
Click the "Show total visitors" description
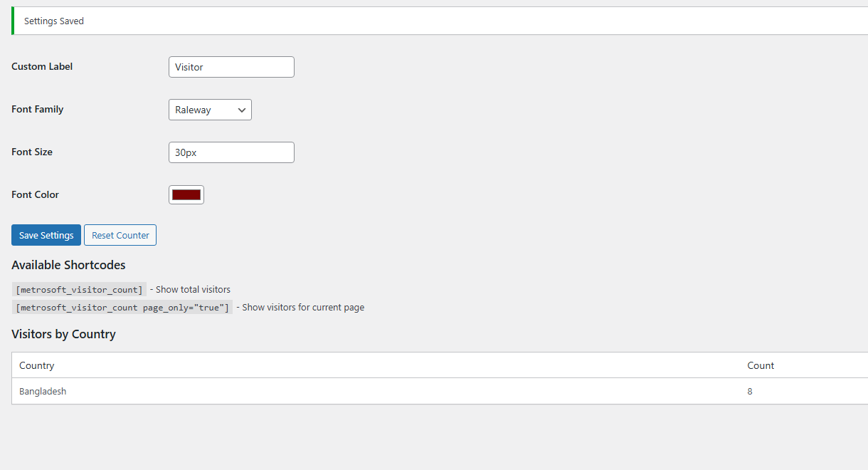tap(193, 290)
